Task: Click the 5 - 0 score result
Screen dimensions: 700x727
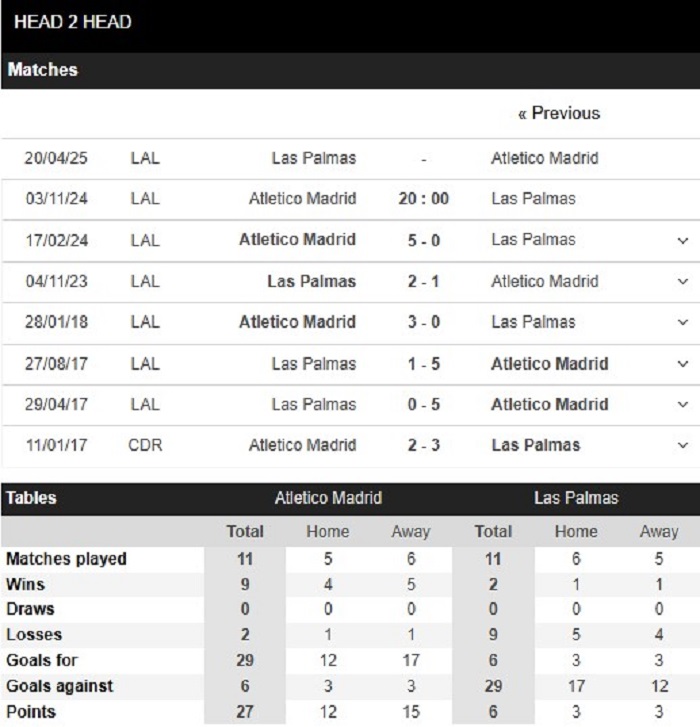Action: pyautogui.click(x=424, y=240)
